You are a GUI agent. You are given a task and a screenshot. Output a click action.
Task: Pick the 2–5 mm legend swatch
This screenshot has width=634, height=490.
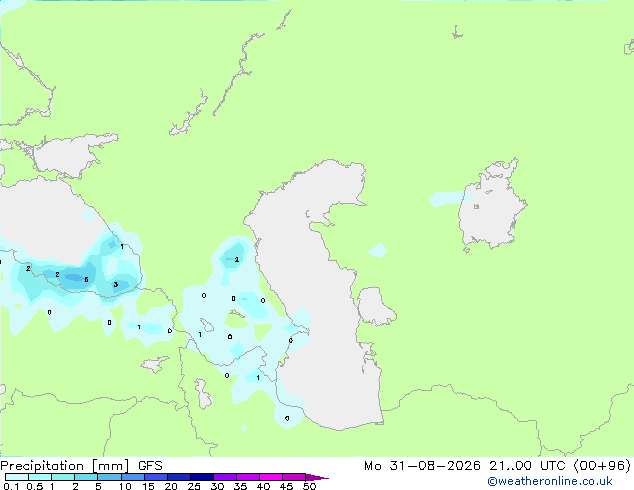click(86, 477)
